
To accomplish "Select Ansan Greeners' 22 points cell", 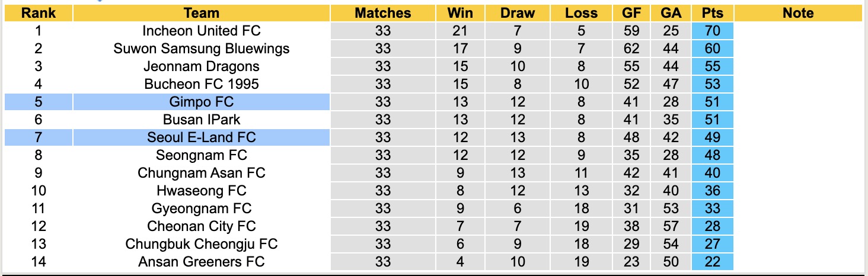I will coord(712,261).
